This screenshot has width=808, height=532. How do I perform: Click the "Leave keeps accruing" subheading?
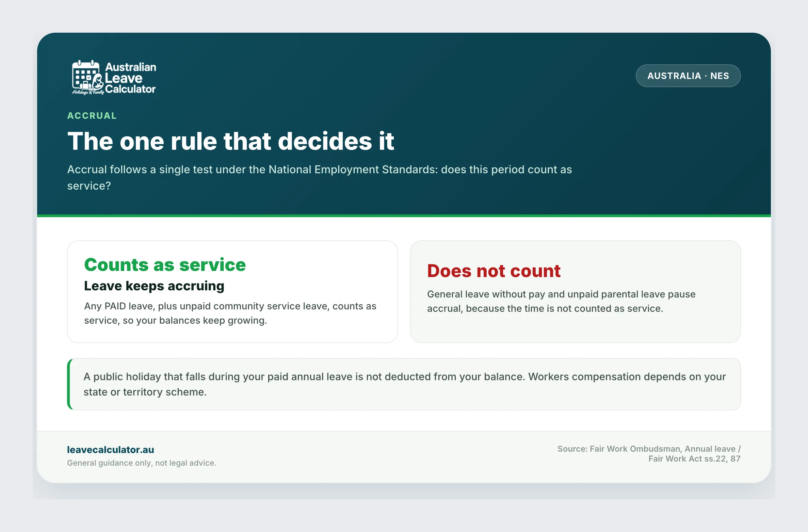tap(154, 286)
